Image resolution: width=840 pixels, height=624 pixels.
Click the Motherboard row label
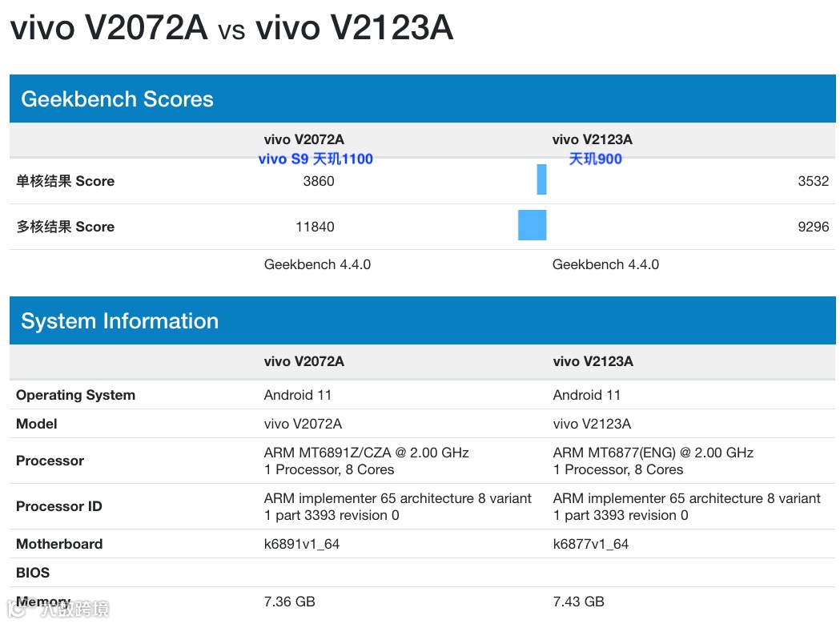[59, 544]
